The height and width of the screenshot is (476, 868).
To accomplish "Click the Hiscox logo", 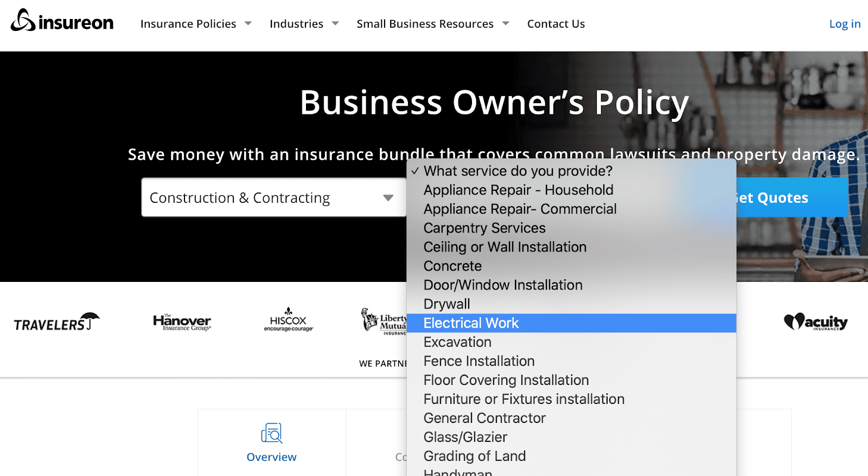I will point(288,320).
